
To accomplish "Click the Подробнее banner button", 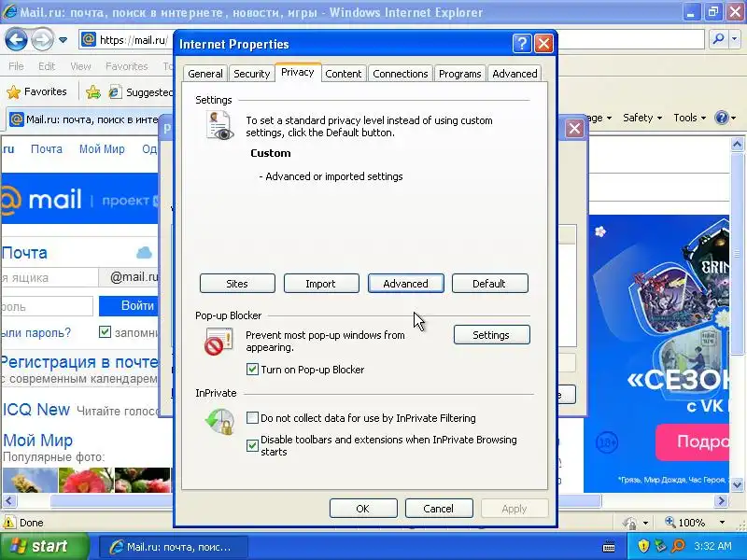I will point(693,441).
